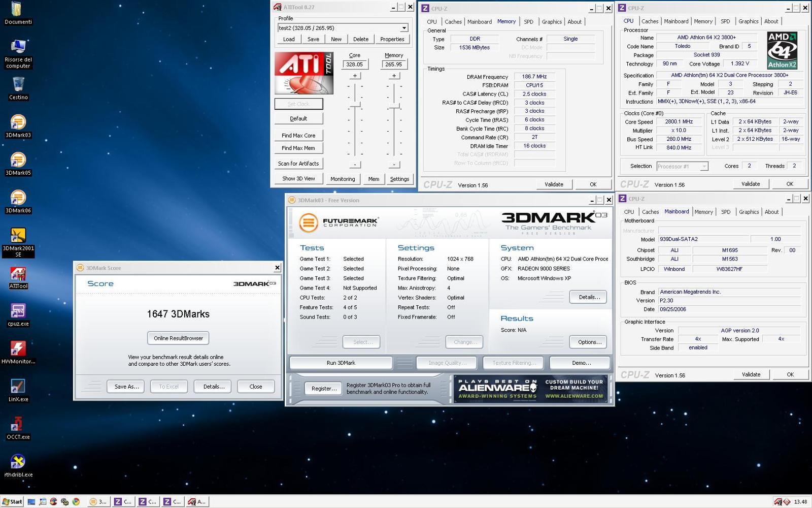Open the cpuz.exe desktop icon
Image resolution: width=812 pixels, height=508 pixels.
click(x=18, y=315)
